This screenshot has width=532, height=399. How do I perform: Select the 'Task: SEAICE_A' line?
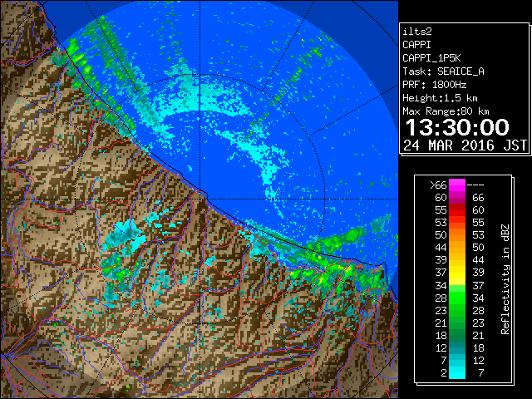pos(443,71)
